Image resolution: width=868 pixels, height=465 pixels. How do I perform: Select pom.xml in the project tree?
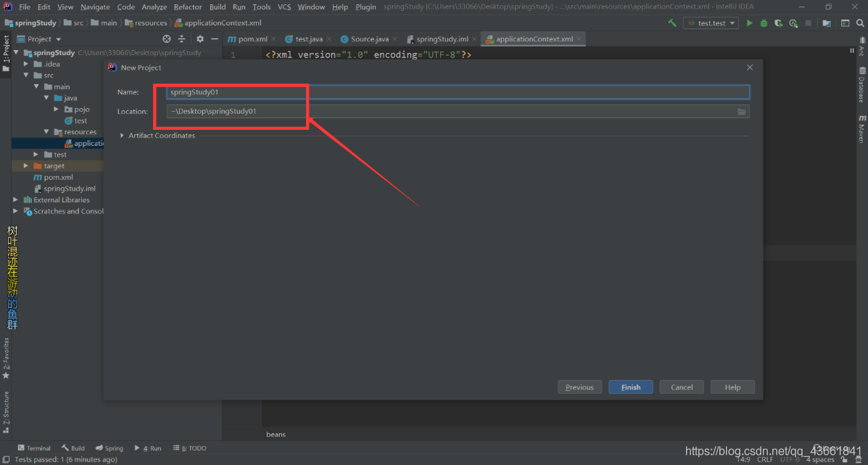click(53, 177)
